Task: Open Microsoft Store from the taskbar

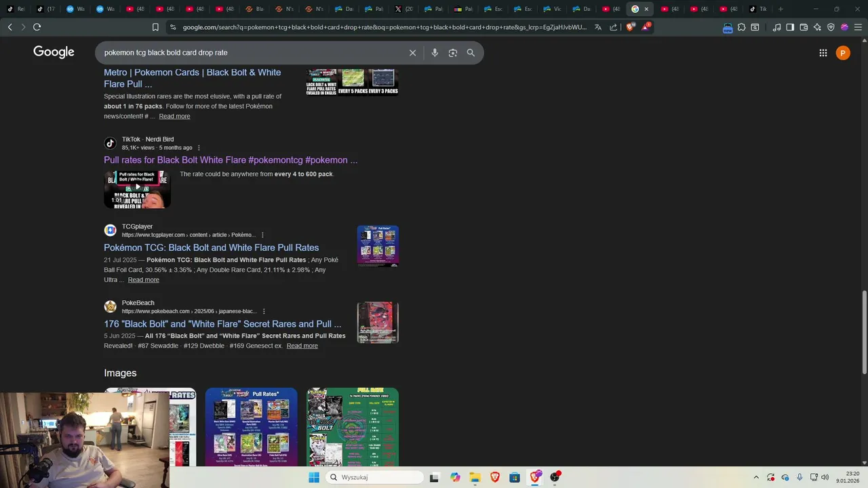Action: [x=515, y=477]
